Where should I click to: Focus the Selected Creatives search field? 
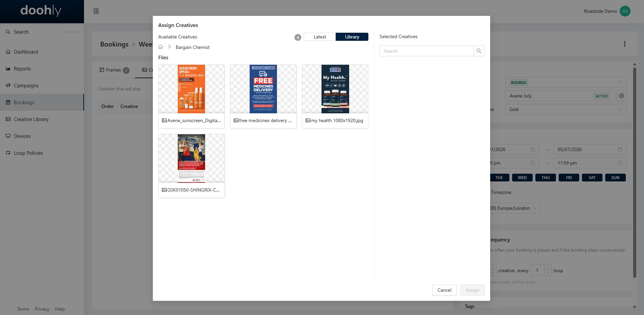click(x=426, y=51)
